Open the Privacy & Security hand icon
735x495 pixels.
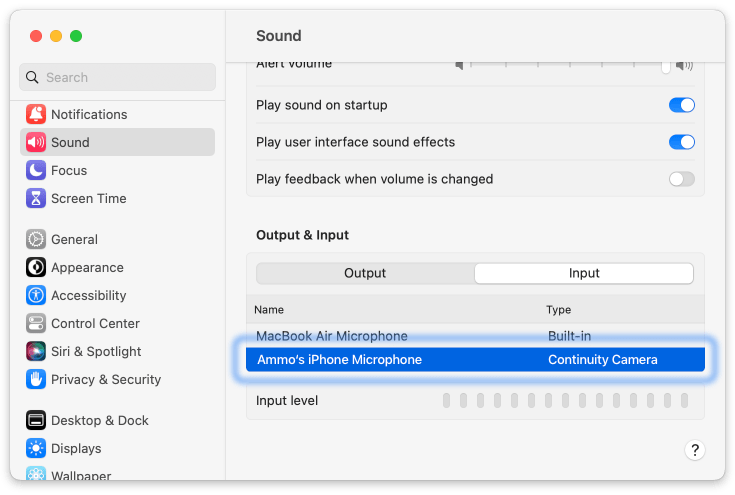[36, 379]
